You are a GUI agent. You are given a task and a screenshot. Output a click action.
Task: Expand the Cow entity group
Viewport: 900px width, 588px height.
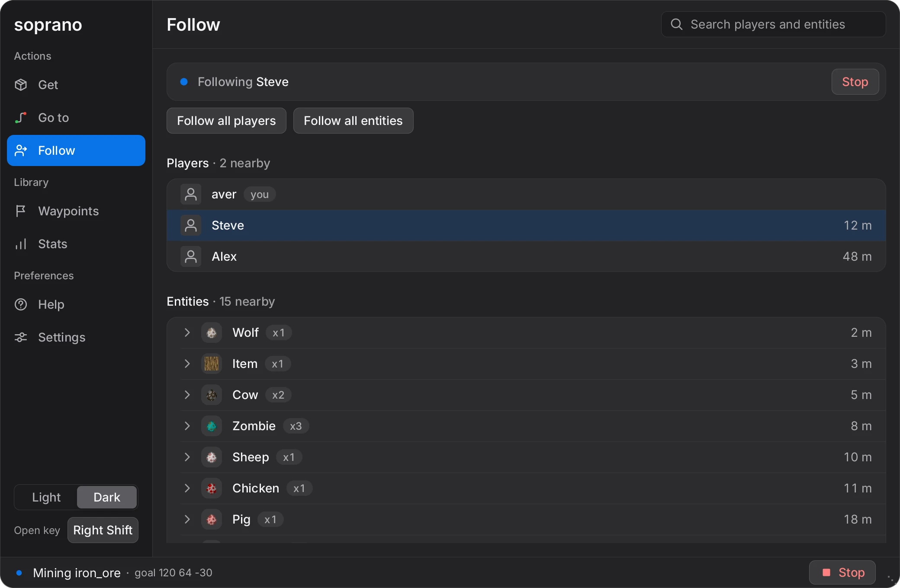tap(187, 395)
